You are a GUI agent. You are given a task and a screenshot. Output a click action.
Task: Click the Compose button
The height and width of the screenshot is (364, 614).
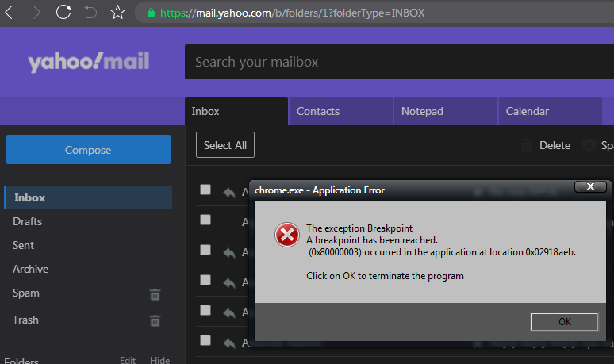88,150
